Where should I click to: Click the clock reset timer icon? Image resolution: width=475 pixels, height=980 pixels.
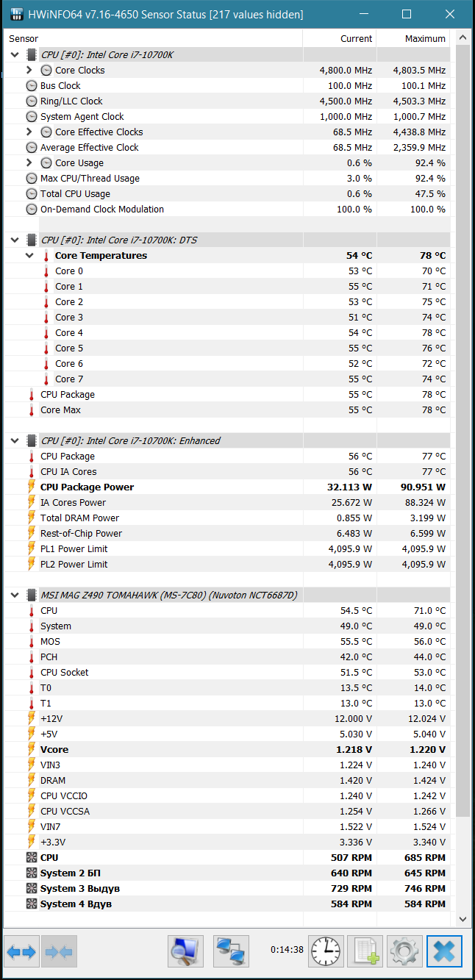click(x=326, y=951)
